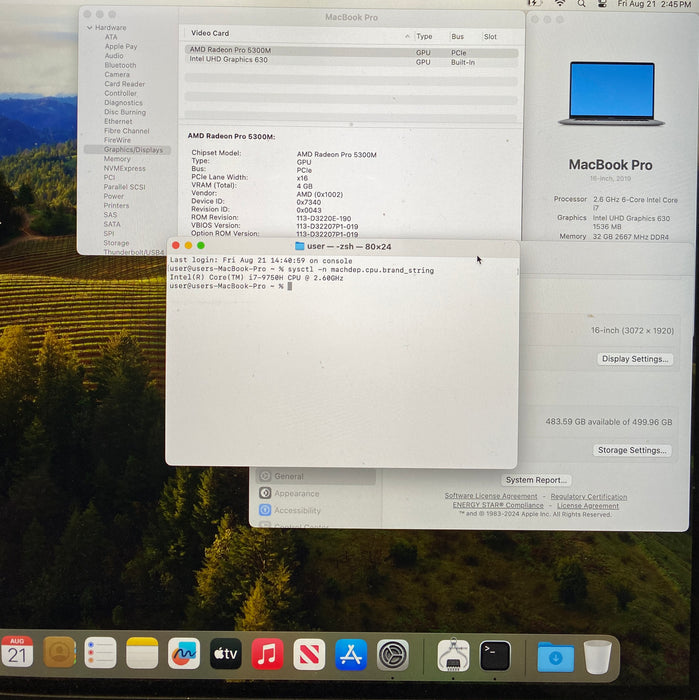Select Storage in hardware list
This screenshot has height=700, width=699.
[x=116, y=243]
